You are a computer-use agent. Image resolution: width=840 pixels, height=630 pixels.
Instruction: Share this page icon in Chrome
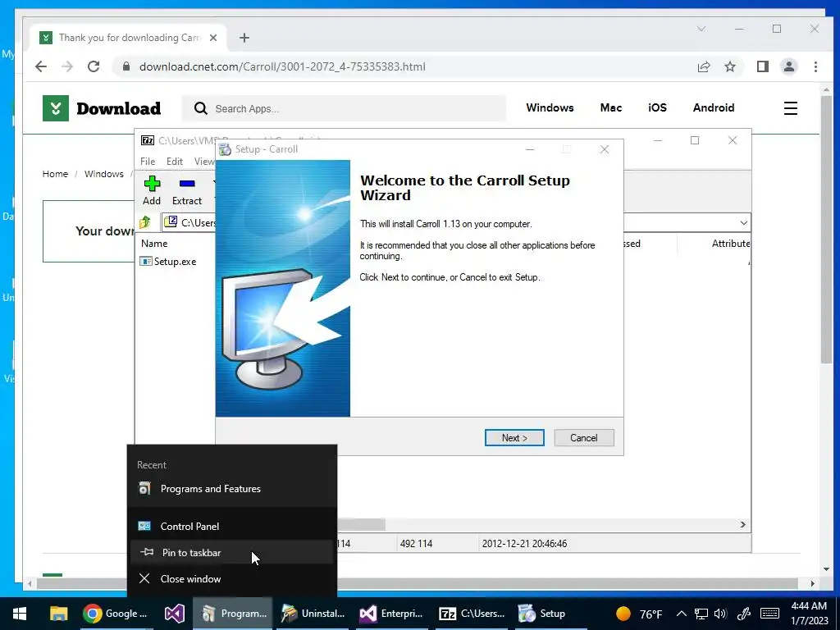tap(703, 66)
